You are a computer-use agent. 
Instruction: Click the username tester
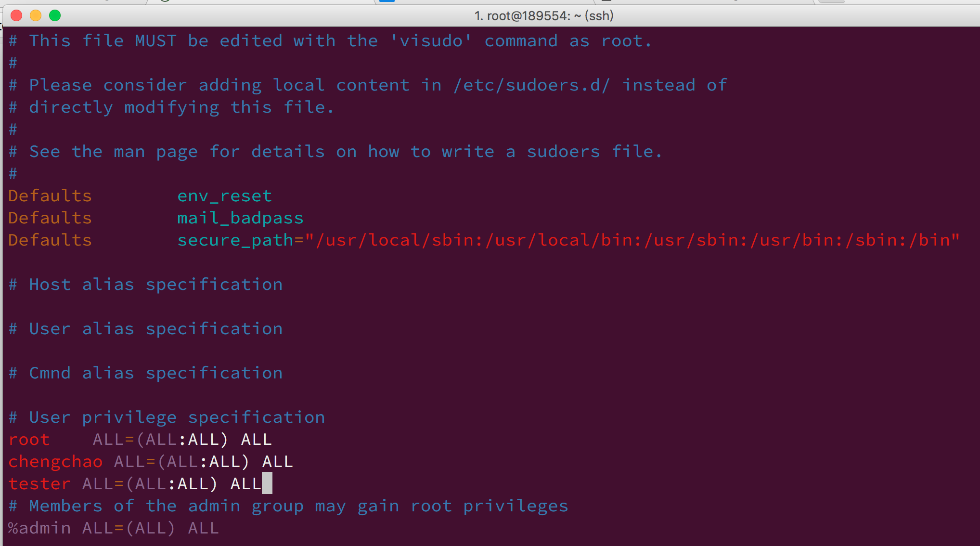coord(39,484)
